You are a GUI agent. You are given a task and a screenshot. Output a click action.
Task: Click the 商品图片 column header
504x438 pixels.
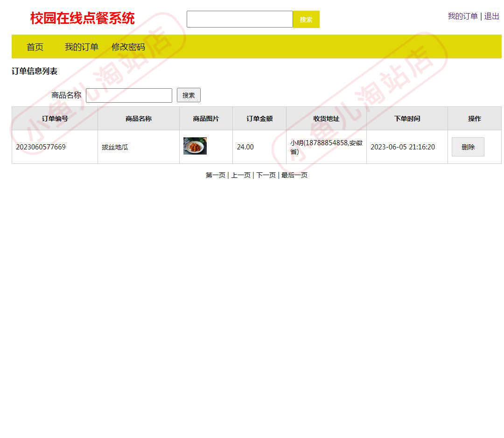click(206, 119)
